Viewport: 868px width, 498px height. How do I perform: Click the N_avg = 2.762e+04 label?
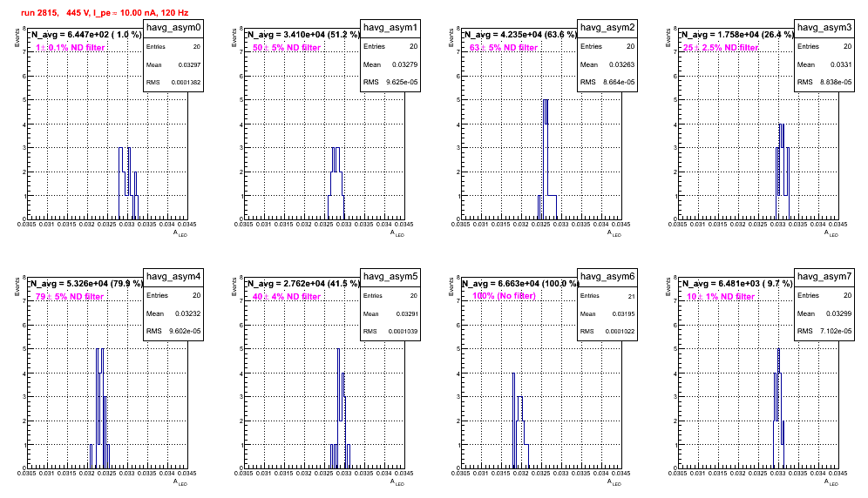pos(302,284)
